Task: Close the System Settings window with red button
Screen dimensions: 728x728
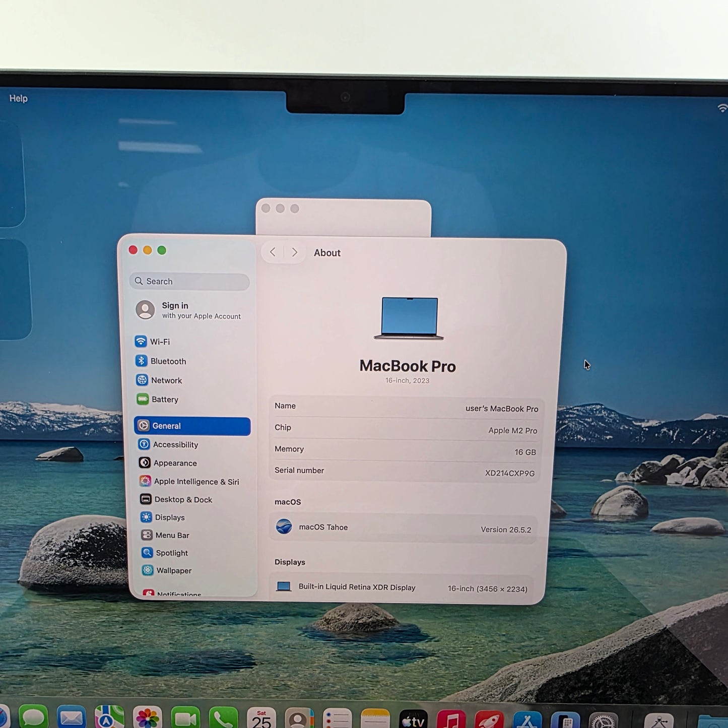Action: pos(133,250)
